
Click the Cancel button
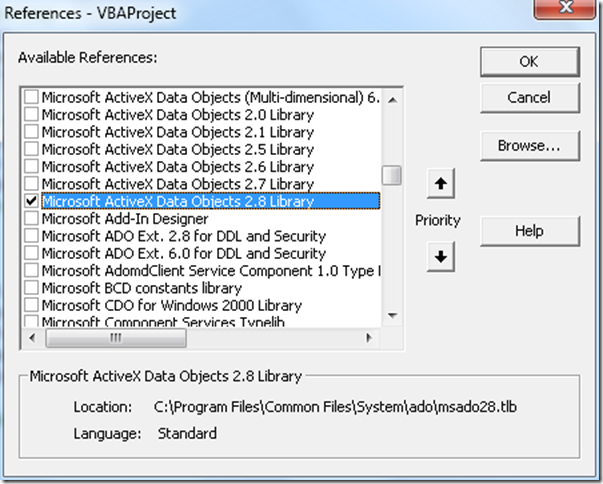528,98
